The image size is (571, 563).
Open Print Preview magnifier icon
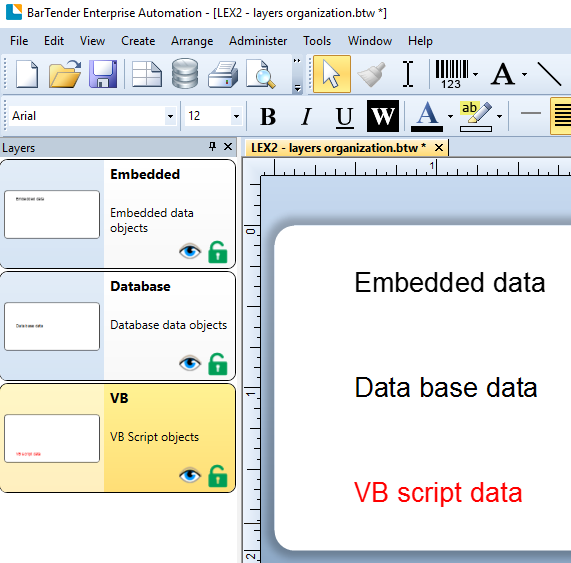click(x=260, y=74)
